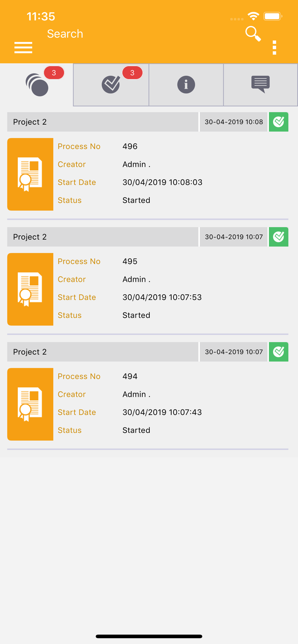Open the hamburger navigation menu

coord(23,47)
